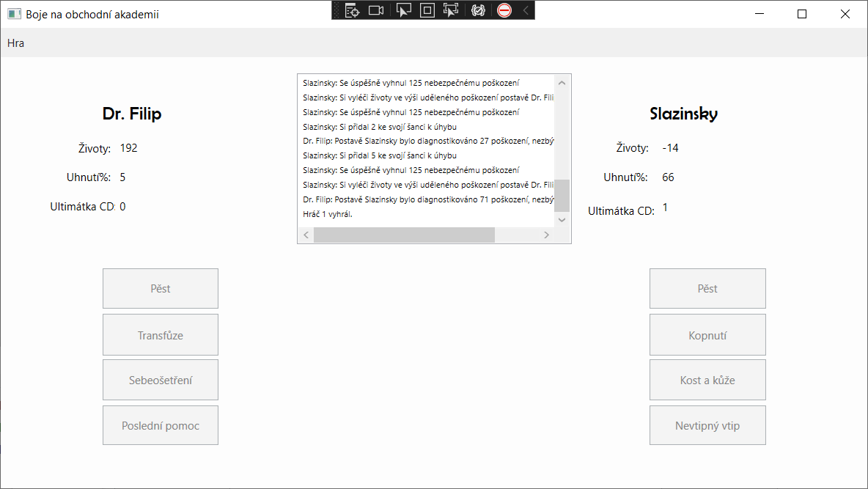Activate the Select Element cursor tool
Screen dimensions: 868x489
(403, 10)
